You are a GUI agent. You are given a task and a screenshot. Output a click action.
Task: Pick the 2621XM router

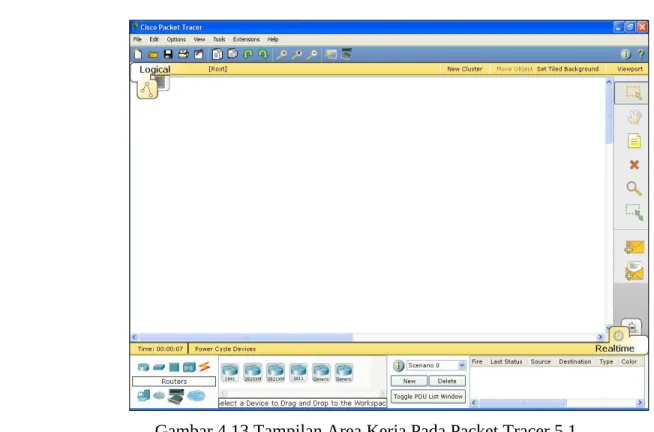275,372
